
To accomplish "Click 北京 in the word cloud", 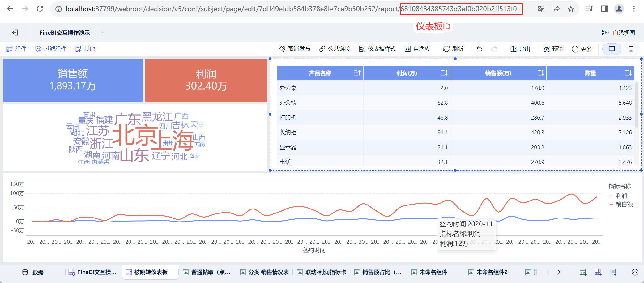I will (x=134, y=135).
